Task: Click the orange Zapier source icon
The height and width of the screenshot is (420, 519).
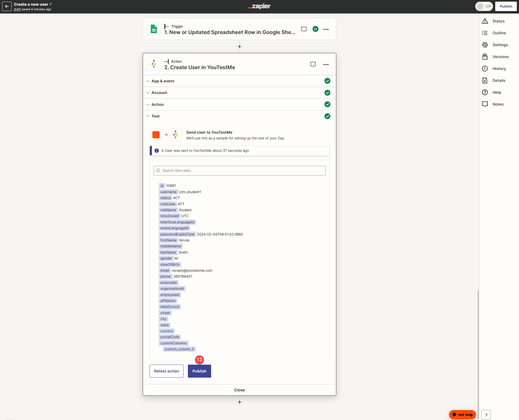Action: [156, 135]
